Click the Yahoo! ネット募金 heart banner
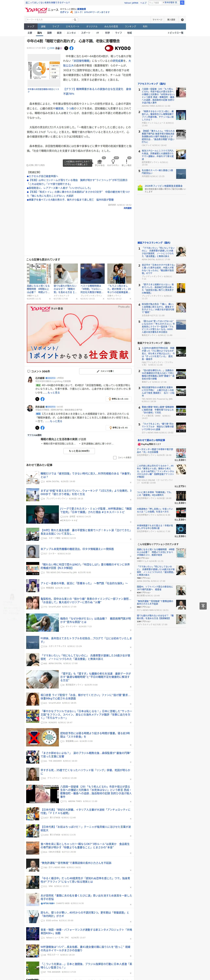 pyautogui.click(x=79, y=333)
